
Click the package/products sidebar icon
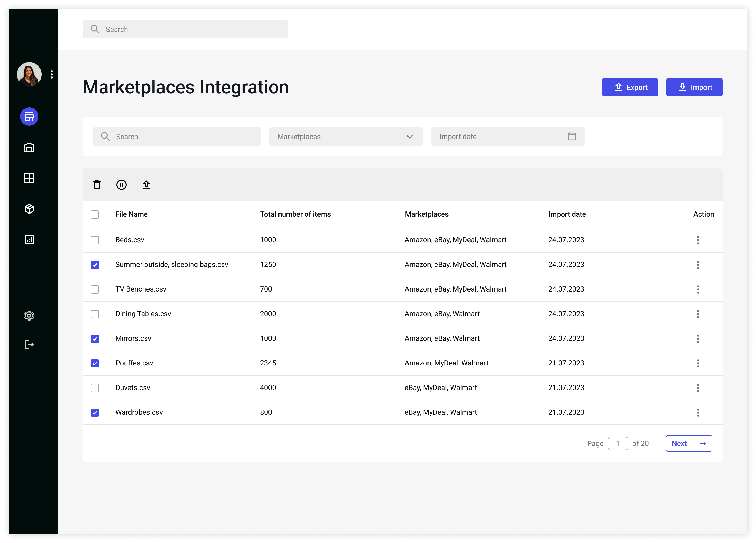[29, 208]
